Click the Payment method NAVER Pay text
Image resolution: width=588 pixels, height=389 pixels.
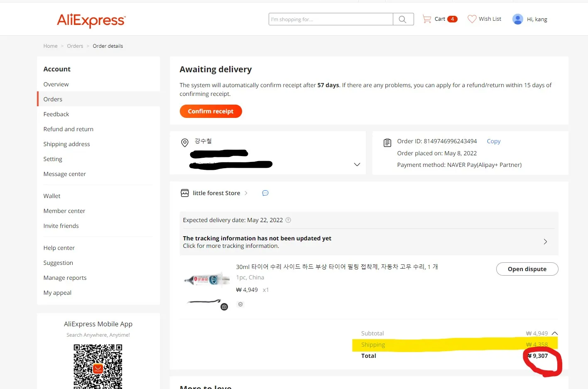[x=459, y=165]
